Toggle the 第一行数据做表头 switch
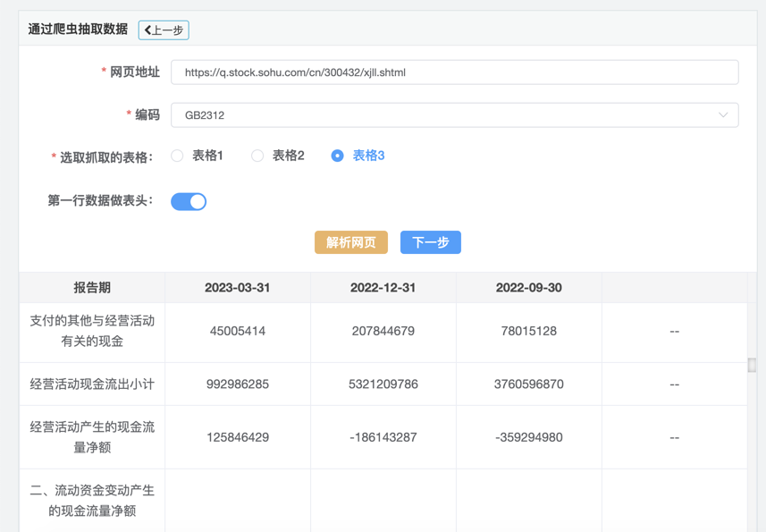 pyautogui.click(x=189, y=201)
